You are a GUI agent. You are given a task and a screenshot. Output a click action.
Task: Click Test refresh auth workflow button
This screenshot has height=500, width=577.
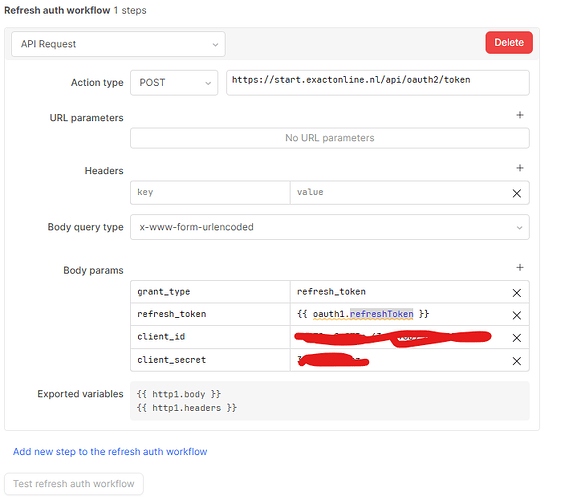click(74, 484)
